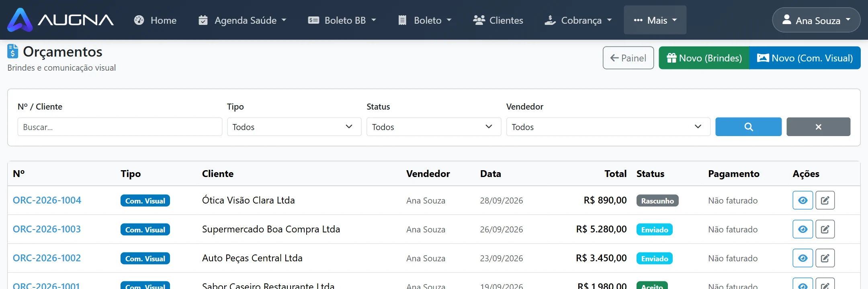This screenshot has height=289, width=868.
Task: Click Enviado badge for Auto Peças Central
Action: (654, 258)
